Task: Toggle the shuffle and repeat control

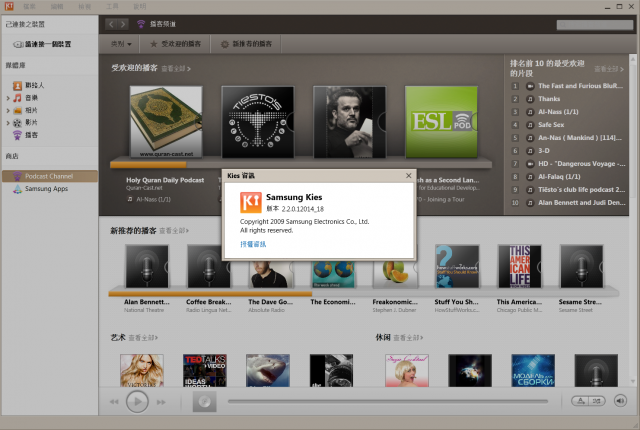Action: pos(588,401)
